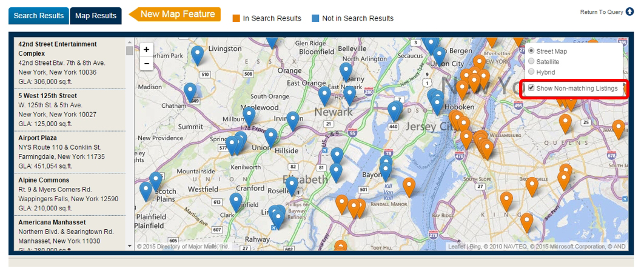The image size is (644, 274).
Task: Click the Return To Query arrow icon
Action: (629, 12)
